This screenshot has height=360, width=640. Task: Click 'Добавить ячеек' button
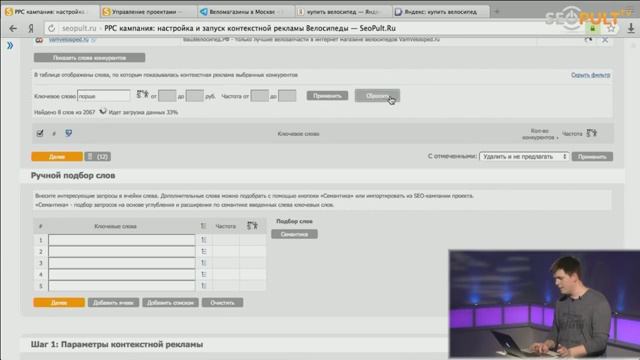(113, 302)
